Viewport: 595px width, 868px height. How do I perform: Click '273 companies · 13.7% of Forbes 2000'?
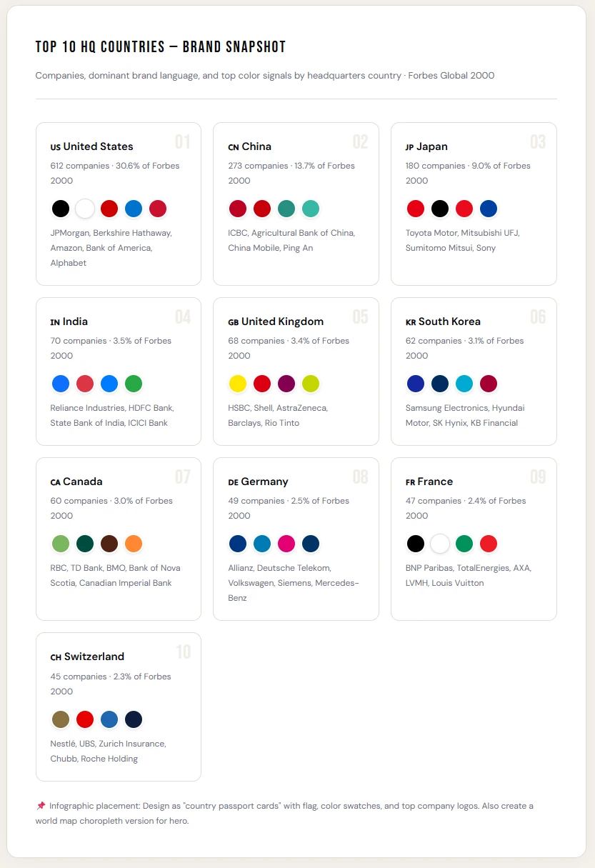(291, 173)
